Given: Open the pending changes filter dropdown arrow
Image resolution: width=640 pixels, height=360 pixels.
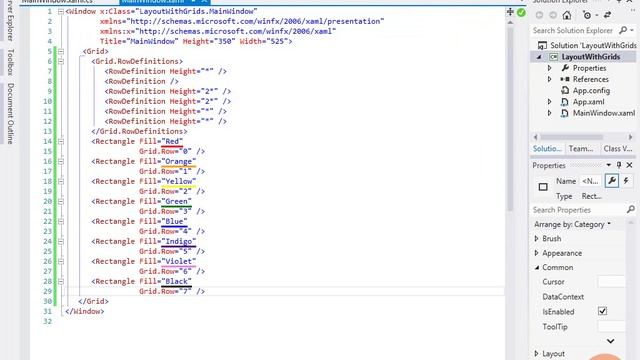Looking at the screenshot, I should tap(596, 16).
